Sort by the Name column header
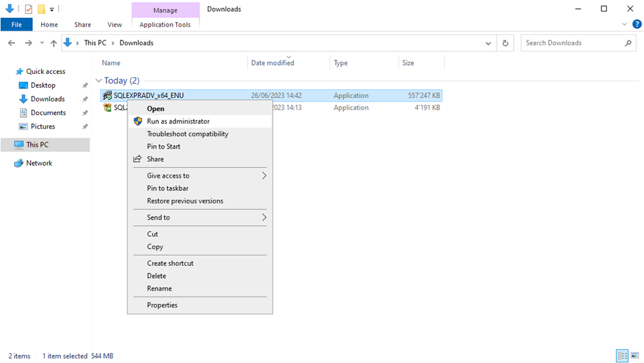 pos(111,63)
